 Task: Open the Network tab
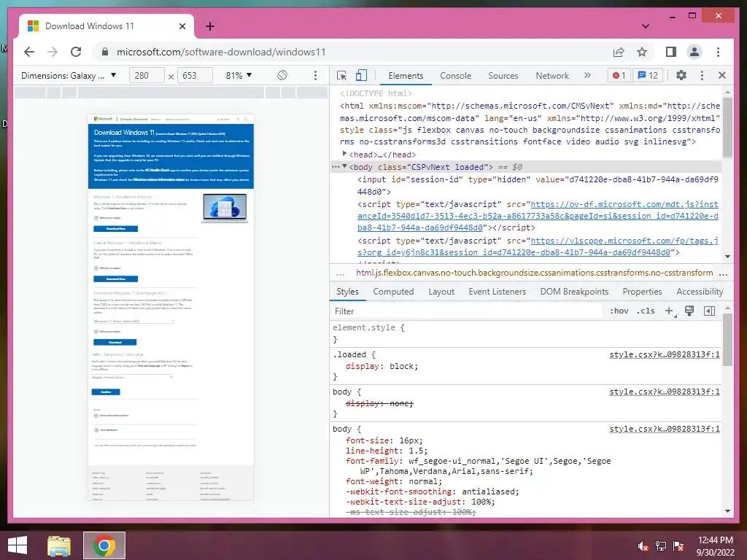[x=552, y=76]
